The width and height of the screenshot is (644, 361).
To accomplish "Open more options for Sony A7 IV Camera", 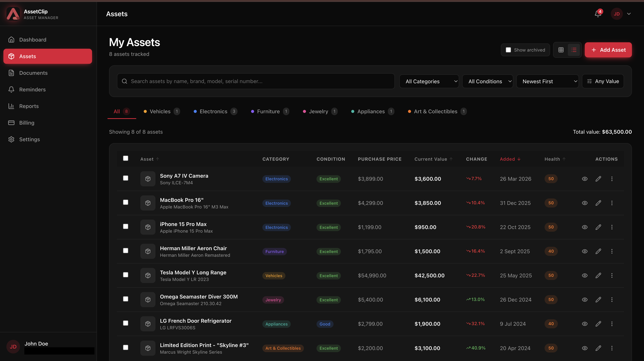I will tap(612, 179).
